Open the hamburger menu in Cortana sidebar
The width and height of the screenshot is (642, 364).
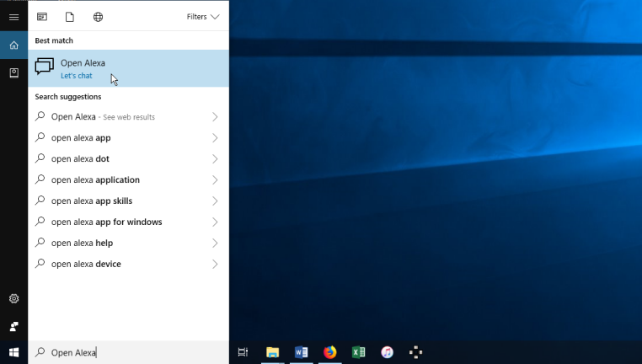click(x=14, y=17)
